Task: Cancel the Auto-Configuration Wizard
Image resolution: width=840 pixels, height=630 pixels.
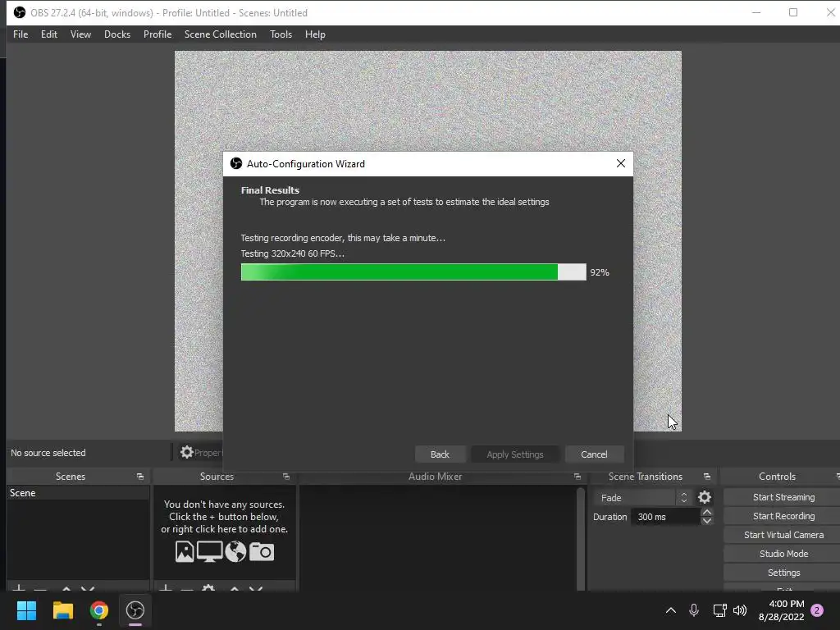Action: (594, 454)
